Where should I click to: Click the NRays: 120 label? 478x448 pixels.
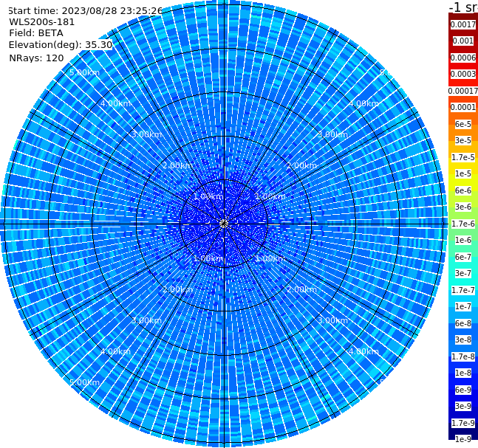click(x=36, y=58)
